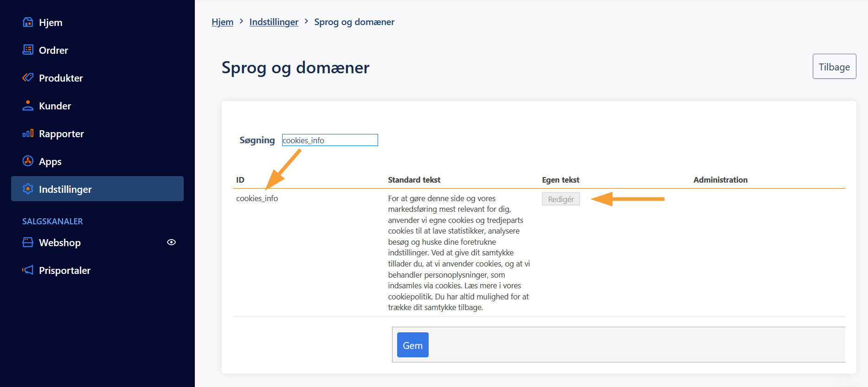
Task: Go to Hjem via breadcrumb link
Action: (222, 22)
